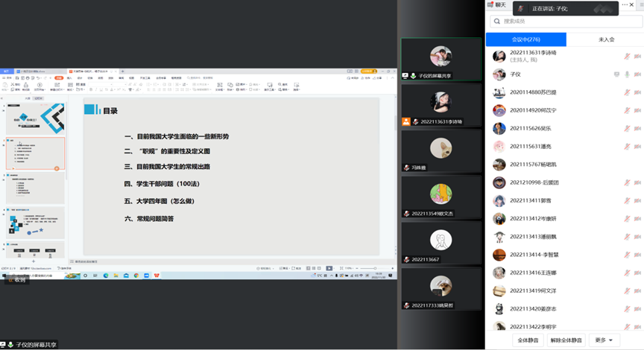This screenshot has height=350, width=644.
Task: Click 收到 button on shared screen
Action: pyautogui.click(x=16, y=280)
